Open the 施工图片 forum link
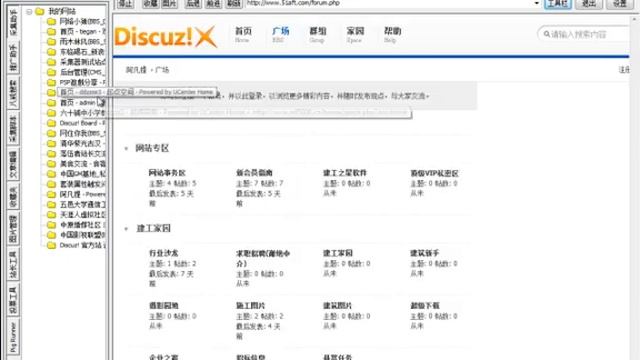 251,305
